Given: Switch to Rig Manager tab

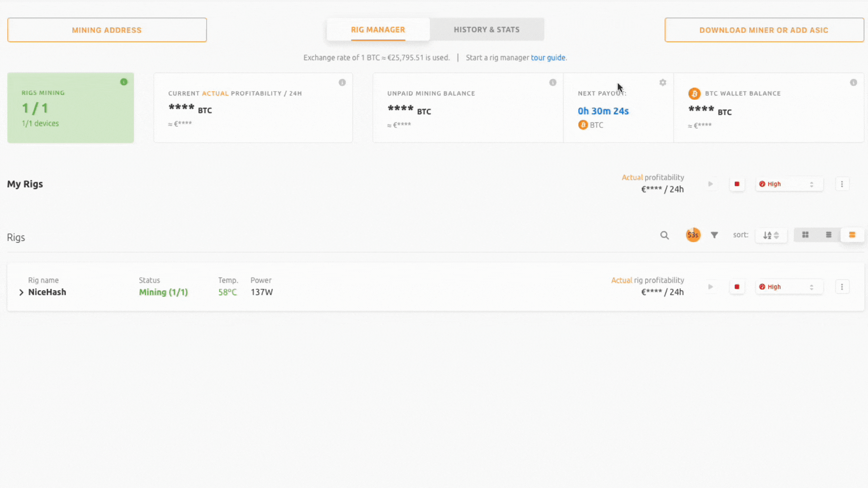Looking at the screenshot, I should (378, 30).
